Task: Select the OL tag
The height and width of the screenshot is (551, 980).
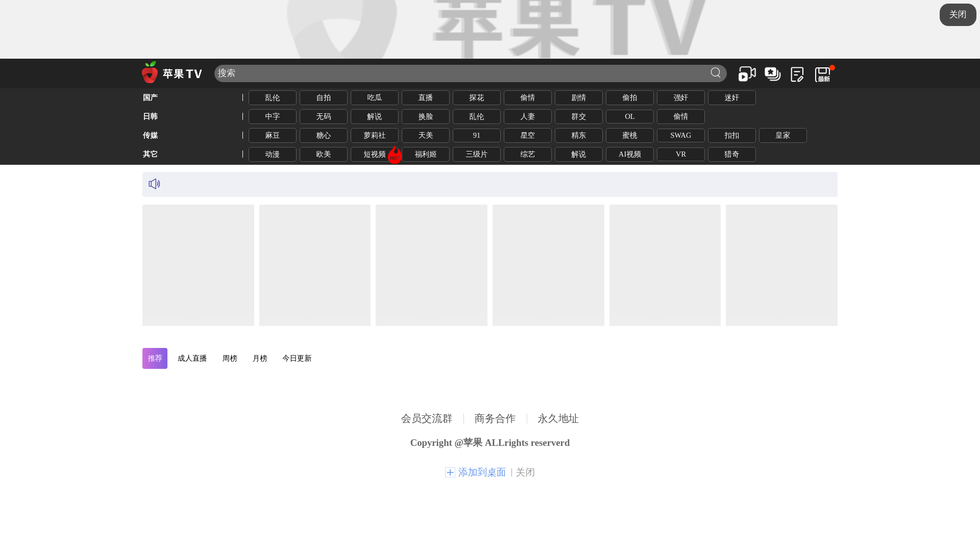Action: pyautogui.click(x=630, y=117)
